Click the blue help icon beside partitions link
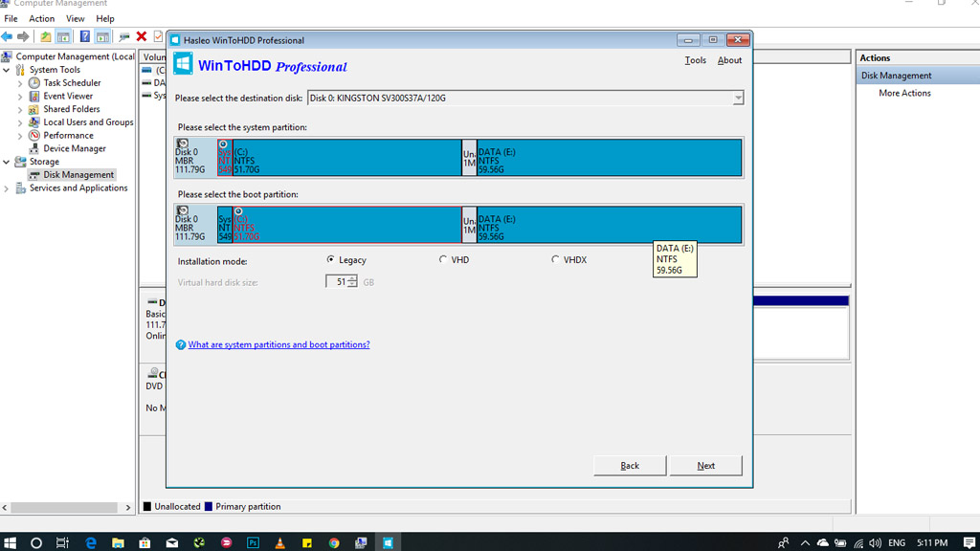 click(x=181, y=345)
